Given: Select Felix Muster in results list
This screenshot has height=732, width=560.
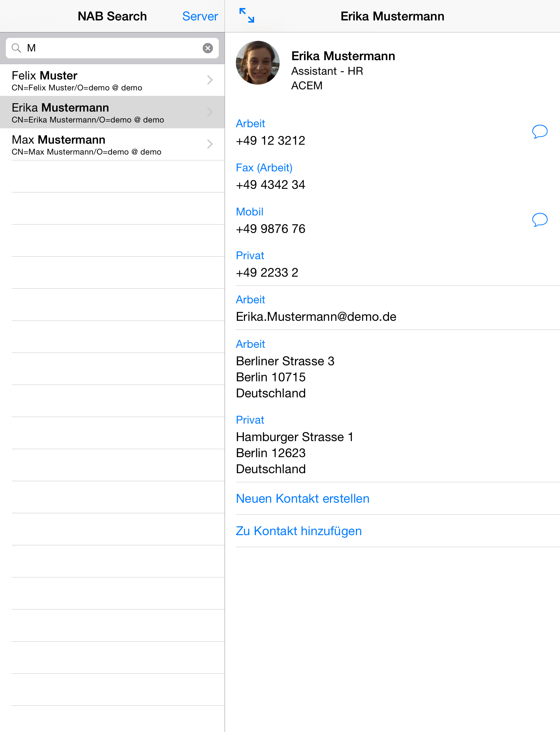Looking at the screenshot, I should pos(112,80).
